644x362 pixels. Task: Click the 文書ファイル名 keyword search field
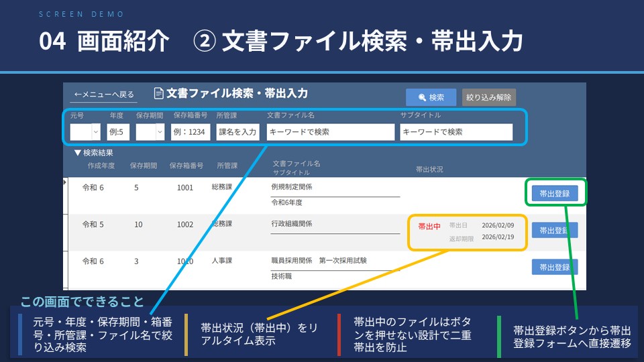[330, 132]
